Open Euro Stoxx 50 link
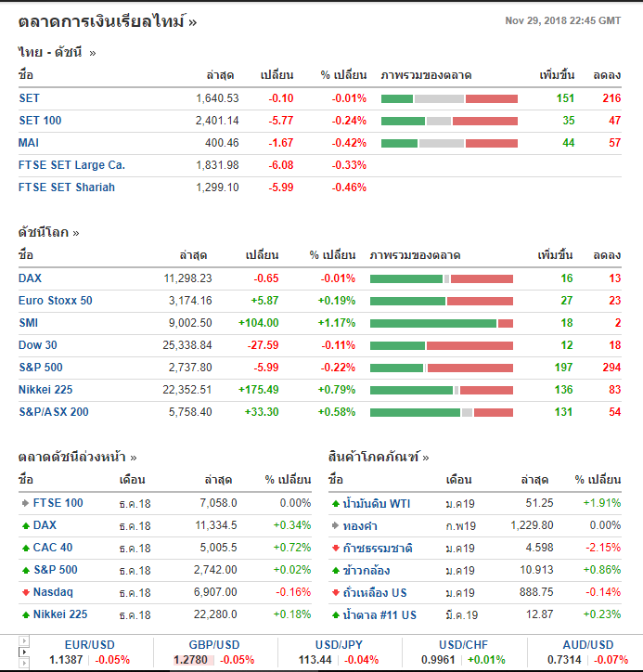The width and height of the screenshot is (643, 672). (56, 301)
